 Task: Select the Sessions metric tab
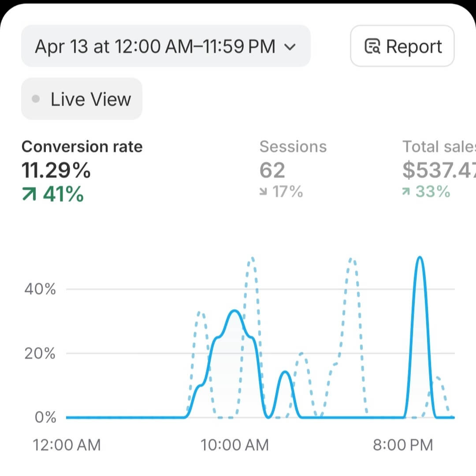click(x=293, y=169)
